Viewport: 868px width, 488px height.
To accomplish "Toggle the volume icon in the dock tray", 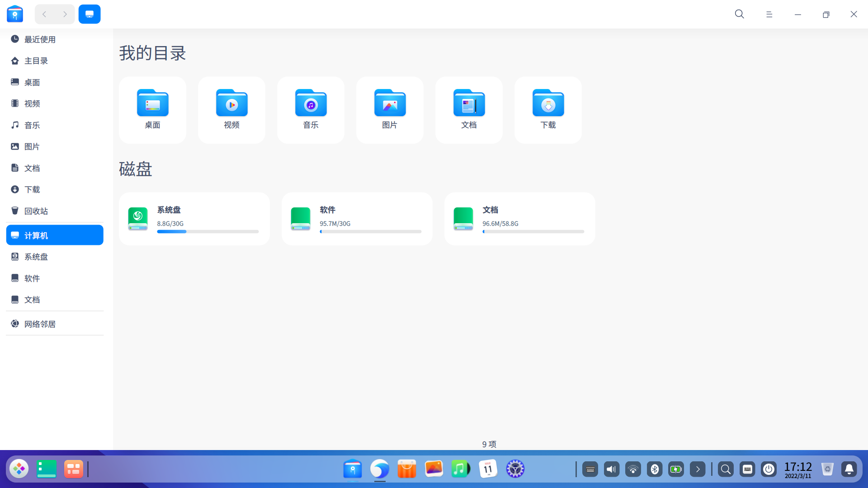I will coord(611,469).
